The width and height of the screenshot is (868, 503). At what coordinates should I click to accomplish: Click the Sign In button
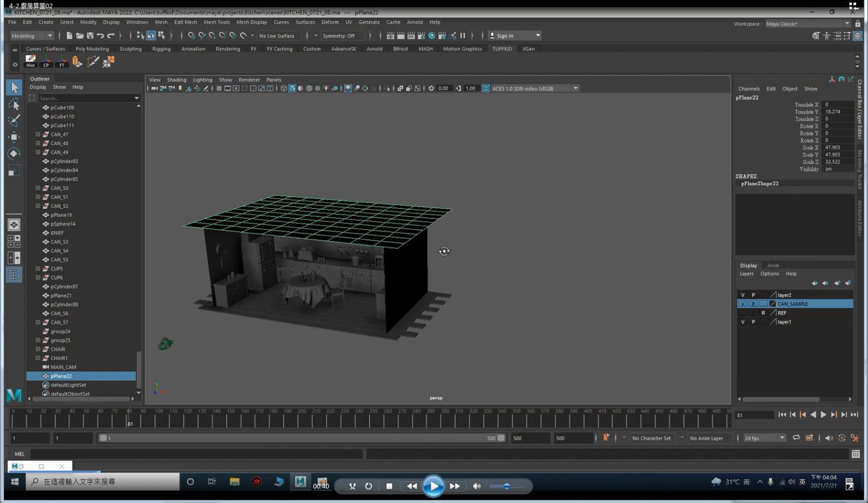tap(514, 36)
